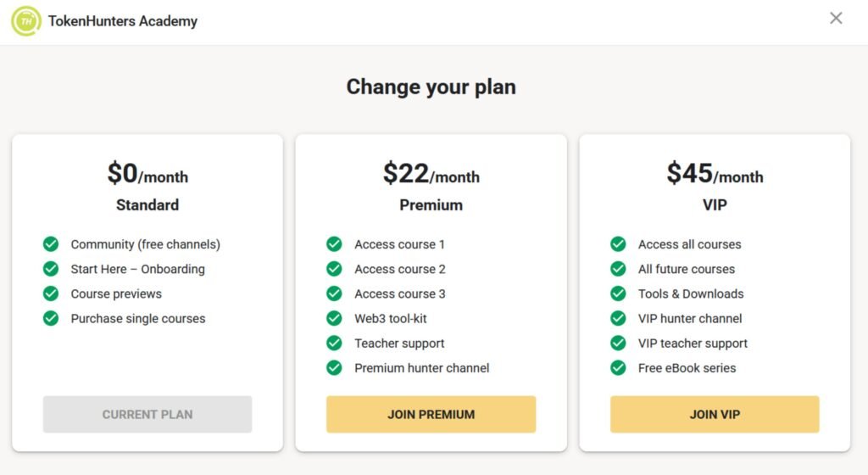Click checkmark icon beside Access course 1
868x475 pixels.
[335, 244]
